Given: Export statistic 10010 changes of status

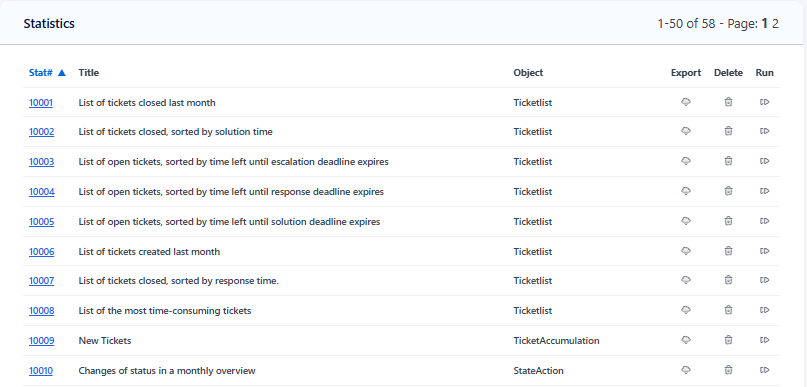Looking at the screenshot, I should 686,370.
